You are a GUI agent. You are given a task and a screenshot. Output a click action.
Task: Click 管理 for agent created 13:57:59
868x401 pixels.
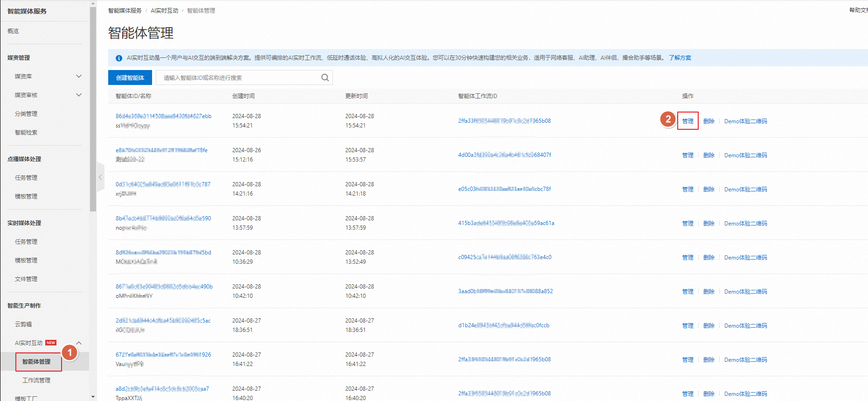[x=688, y=223]
